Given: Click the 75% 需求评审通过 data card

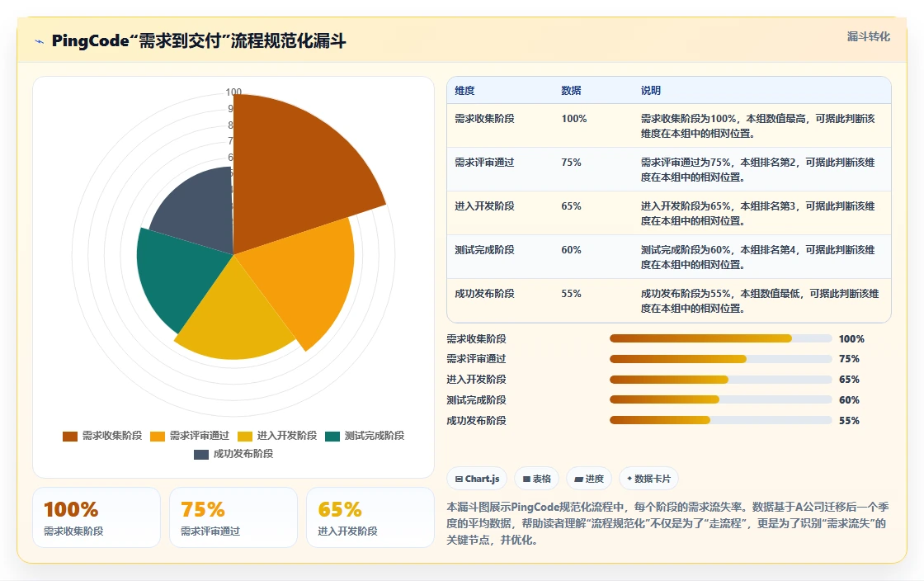Looking at the screenshot, I should (x=233, y=517).
